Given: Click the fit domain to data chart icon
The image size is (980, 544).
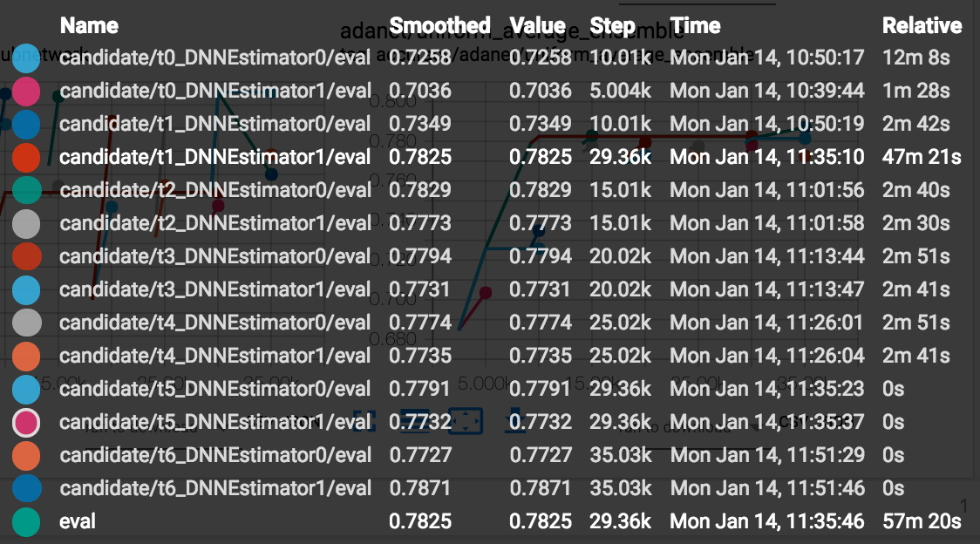Looking at the screenshot, I should pyautogui.click(x=465, y=421).
